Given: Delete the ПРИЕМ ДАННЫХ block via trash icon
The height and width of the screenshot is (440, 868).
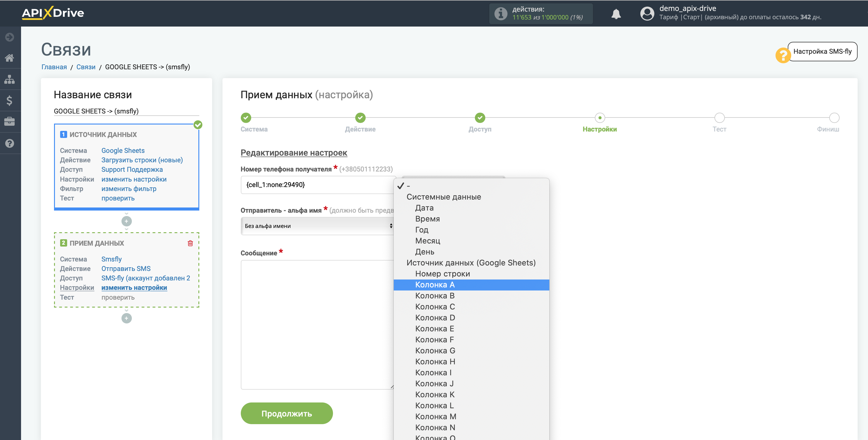Looking at the screenshot, I should tap(190, 243).
